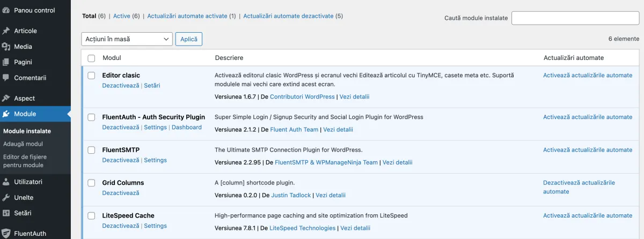The width and height of the screenshot is (644, 239).
Task: Enable automatic updates for FluentSMTP
Action: pos(588,150)
